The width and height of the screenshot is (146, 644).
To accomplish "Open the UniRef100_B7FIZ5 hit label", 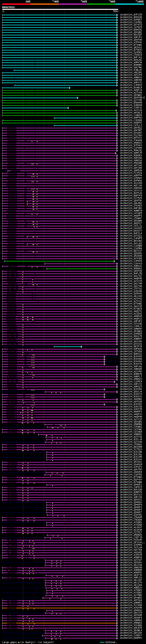I will pyautogui.click(x=131, y=15).
